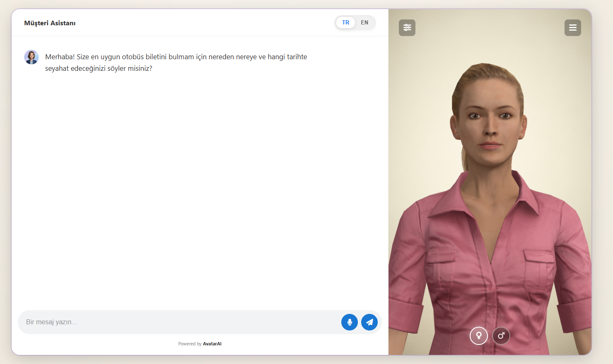Switch to the male avatar icon
Viewport: 613px width, 364px height.
[x=501, y=335]
